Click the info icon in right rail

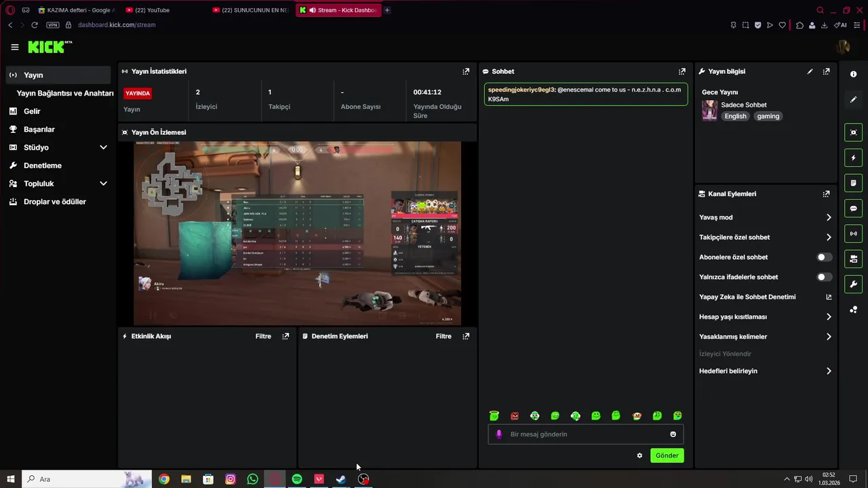click(x=854, y=74)
